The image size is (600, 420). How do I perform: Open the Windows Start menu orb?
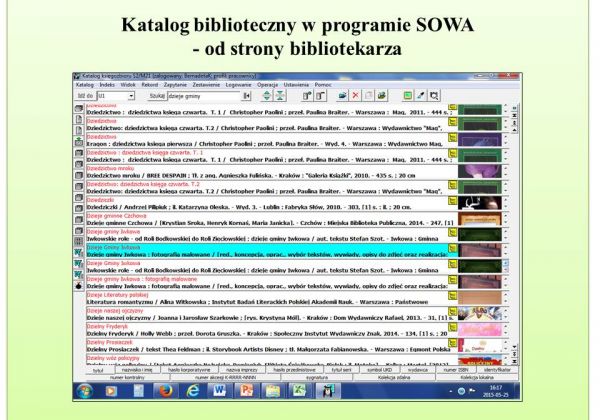coord(84,391)
